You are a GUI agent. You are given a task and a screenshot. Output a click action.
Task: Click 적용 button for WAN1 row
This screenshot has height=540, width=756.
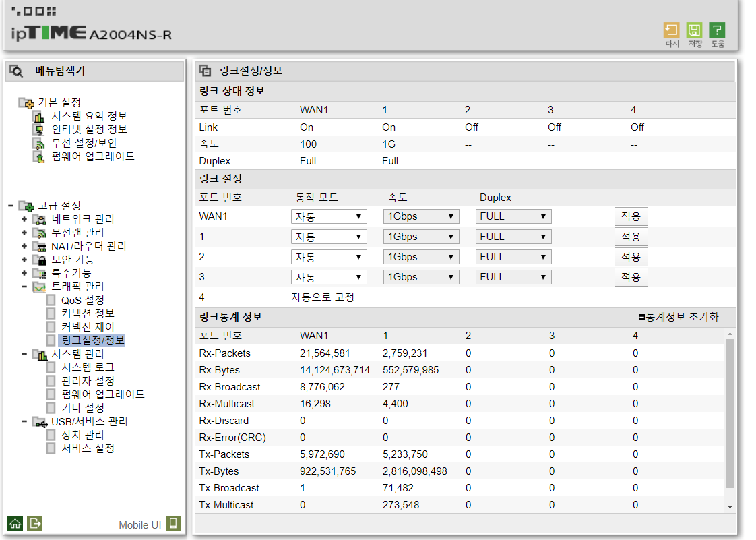(631, 216)
